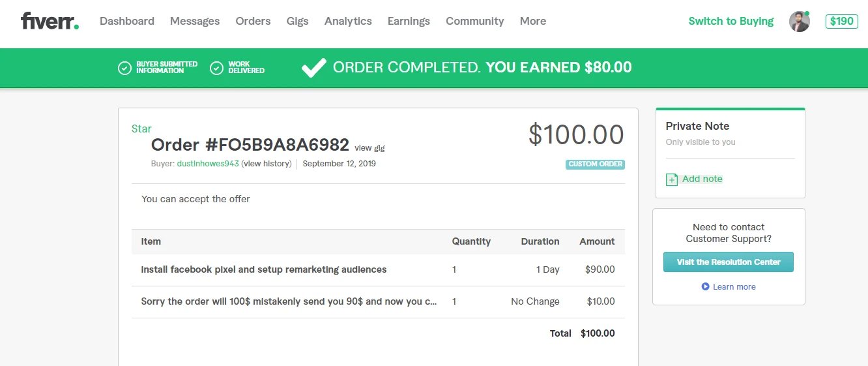This screenshot has width=868, height=366.
Task: Go to the Dashboard tab
Action: point(127,21)
